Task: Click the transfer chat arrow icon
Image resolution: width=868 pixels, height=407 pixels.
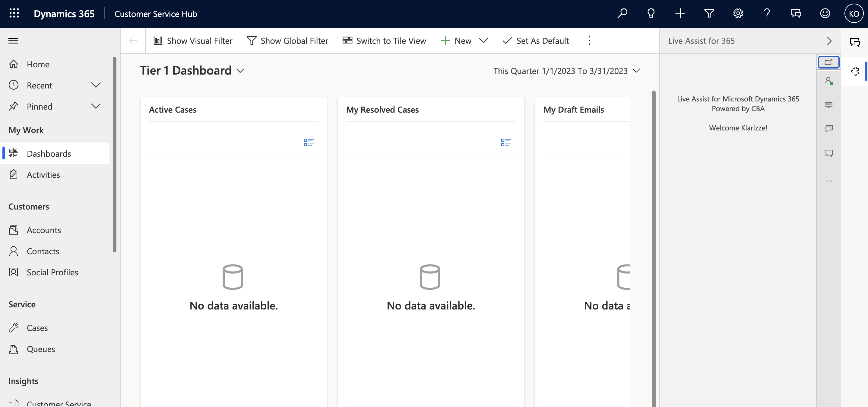Action: coord(828,153)
